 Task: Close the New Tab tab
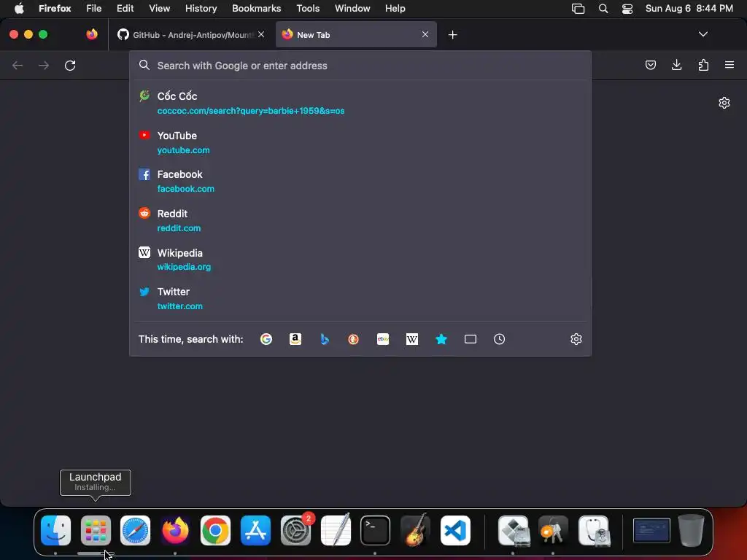pos(425,34)
